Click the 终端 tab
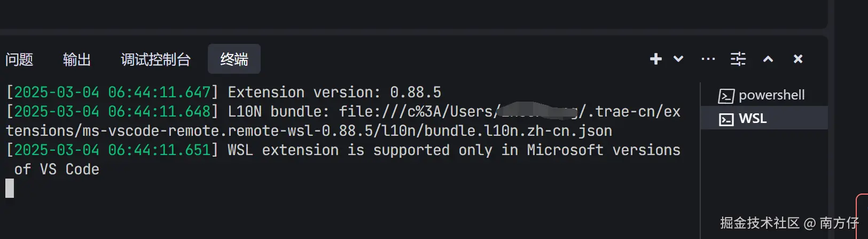Viewport: 868px width, 239px height. pos(234,59)
